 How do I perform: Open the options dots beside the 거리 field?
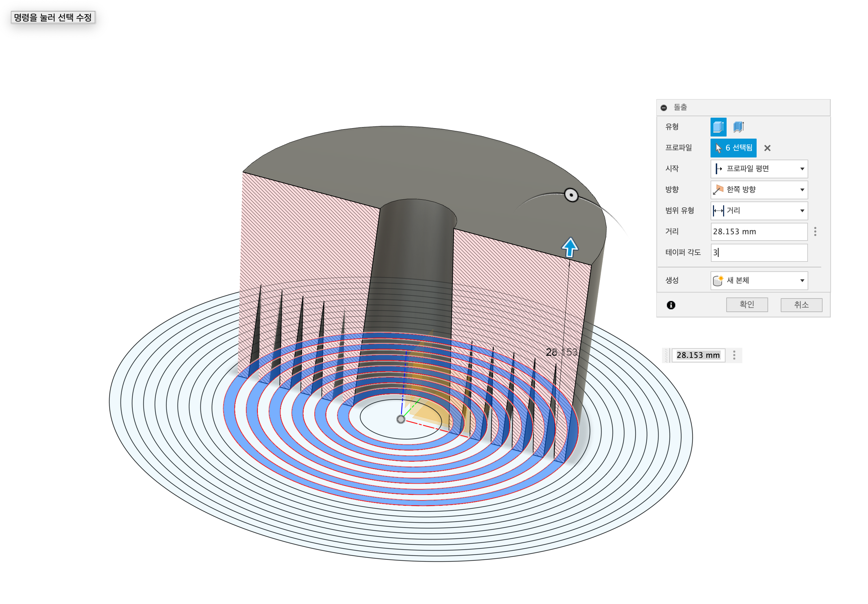coord(815,231)
